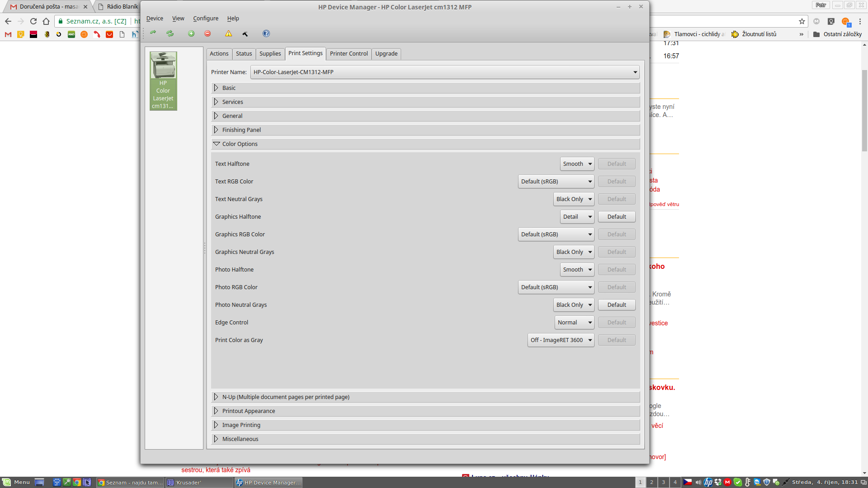Viewport: 868px width, 488px height.
Task: Click the blue help question icon
Action: click(266, 33)
